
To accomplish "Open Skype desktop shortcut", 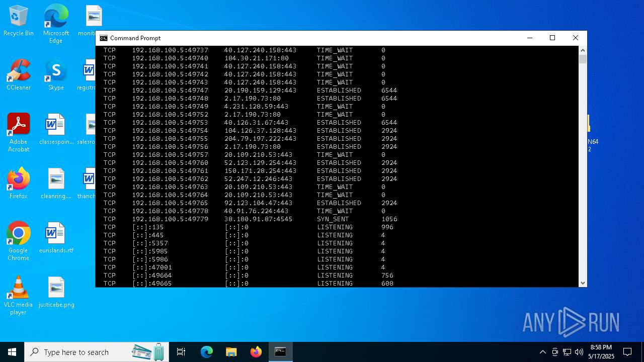I will 56,75.
